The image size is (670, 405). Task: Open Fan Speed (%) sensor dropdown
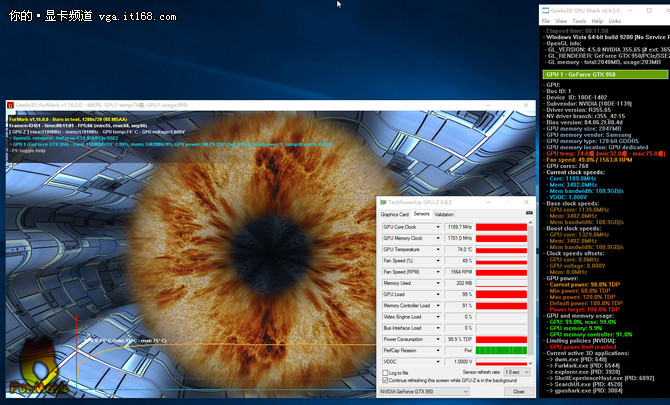pos(438,261)
